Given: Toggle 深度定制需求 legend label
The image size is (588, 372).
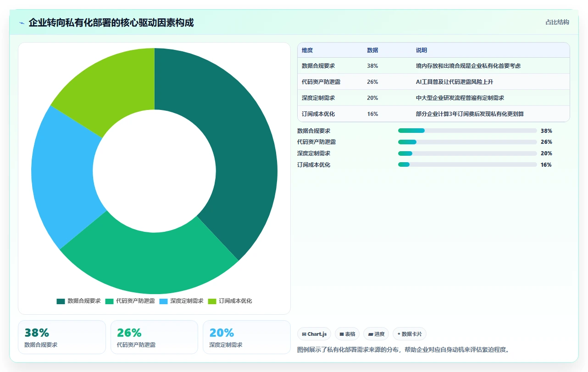Looking at the screenshot, I should (187, 301).
